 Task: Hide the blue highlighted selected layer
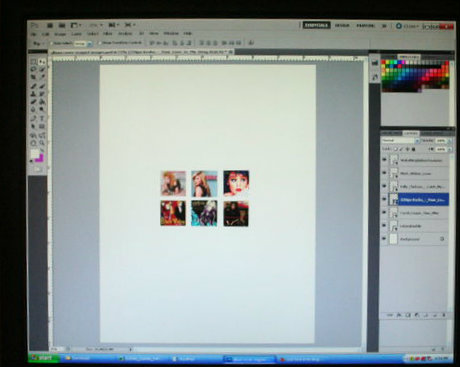384,199
